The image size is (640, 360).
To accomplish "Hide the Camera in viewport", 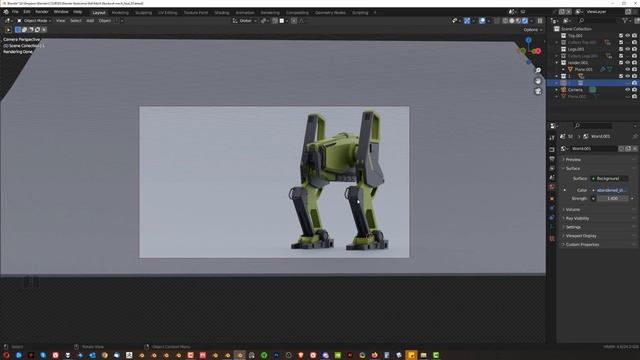I will point(628,89).
